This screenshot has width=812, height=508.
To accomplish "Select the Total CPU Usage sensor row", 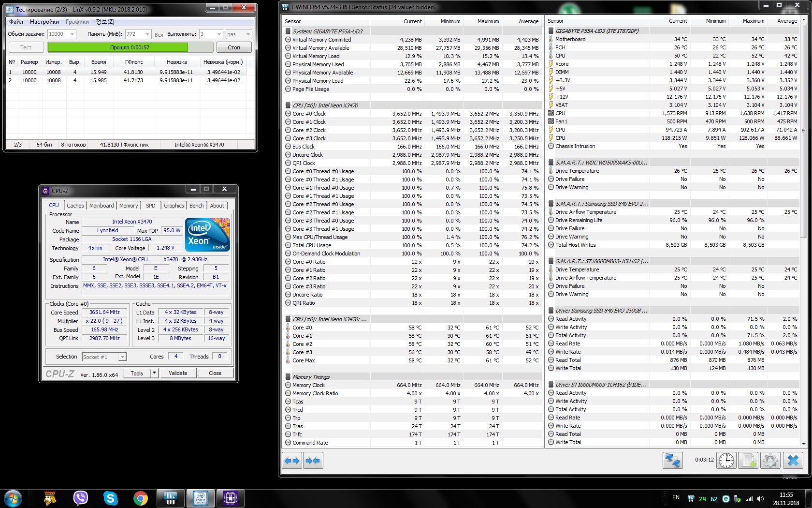I will tap(412, 245).
